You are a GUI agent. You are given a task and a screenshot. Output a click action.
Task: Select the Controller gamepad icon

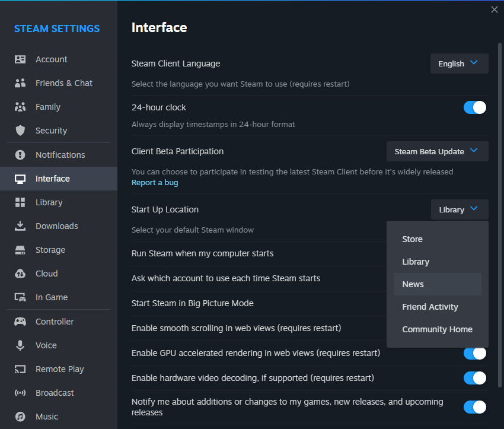click(20, 322)
